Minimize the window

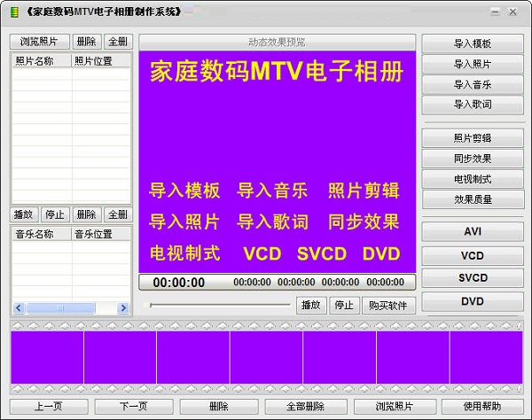point(496,12)
